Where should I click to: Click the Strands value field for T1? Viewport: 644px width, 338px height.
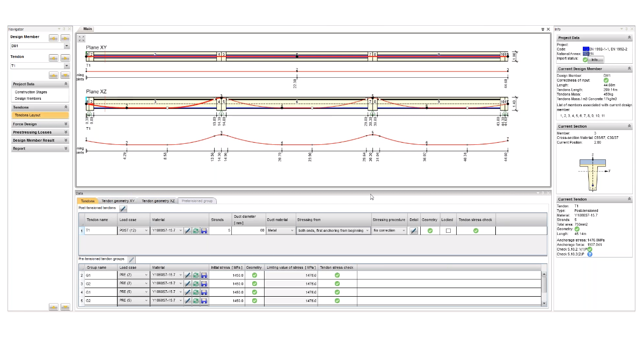220,231
